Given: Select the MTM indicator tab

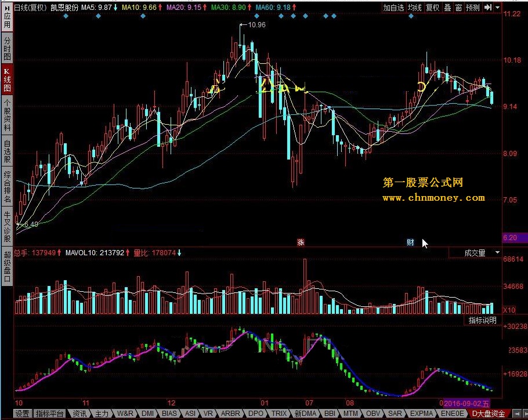Looking at the screenshot, I should point(350,414).
